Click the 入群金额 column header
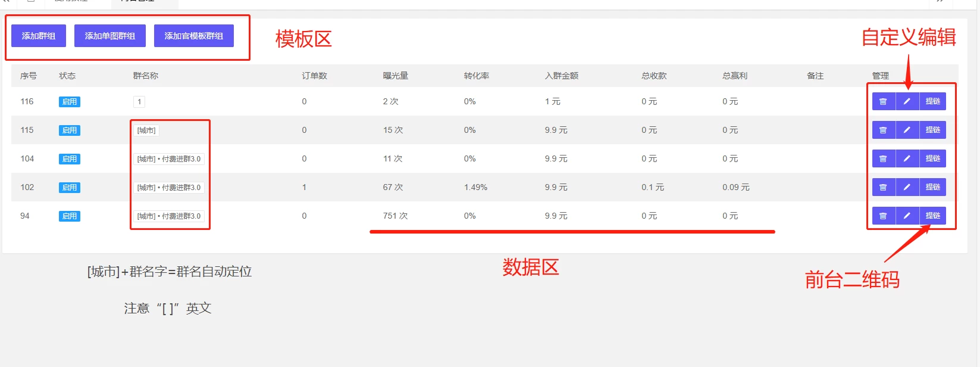Image resolution: width=980 pixels, height=367 pixels. click(x=562, y=76)
